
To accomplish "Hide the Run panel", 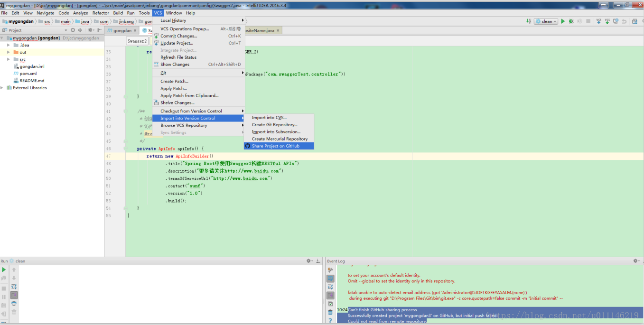I will coord(318,261).
